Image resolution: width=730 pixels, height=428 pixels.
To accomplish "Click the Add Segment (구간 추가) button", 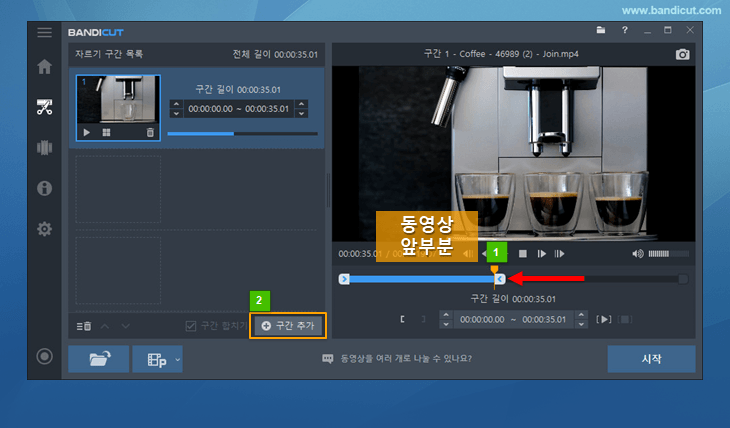I will (288, 326).
